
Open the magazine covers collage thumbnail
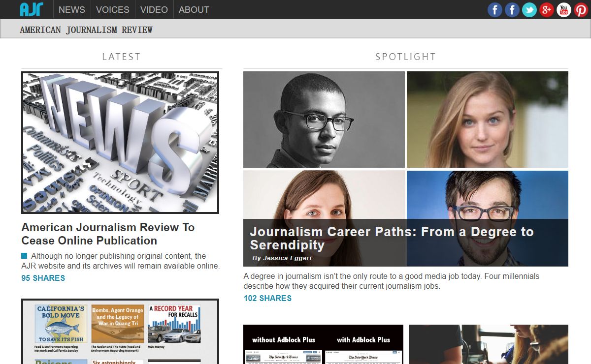pyautogui.click(x=120, y=332)
